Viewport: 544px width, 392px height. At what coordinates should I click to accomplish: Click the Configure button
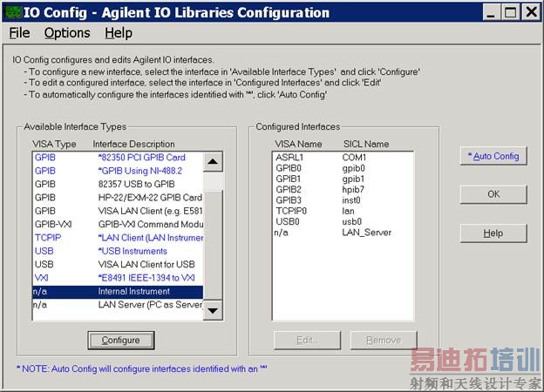click(x=120, y=341)
